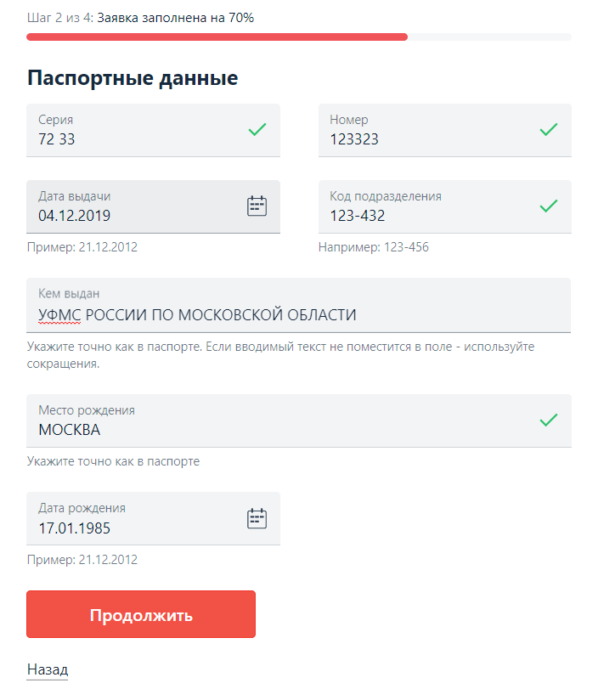Click the step 2 of 4 status text
Image resolution: width=615 pixels, height=700 pixels.
click(140, 18)
